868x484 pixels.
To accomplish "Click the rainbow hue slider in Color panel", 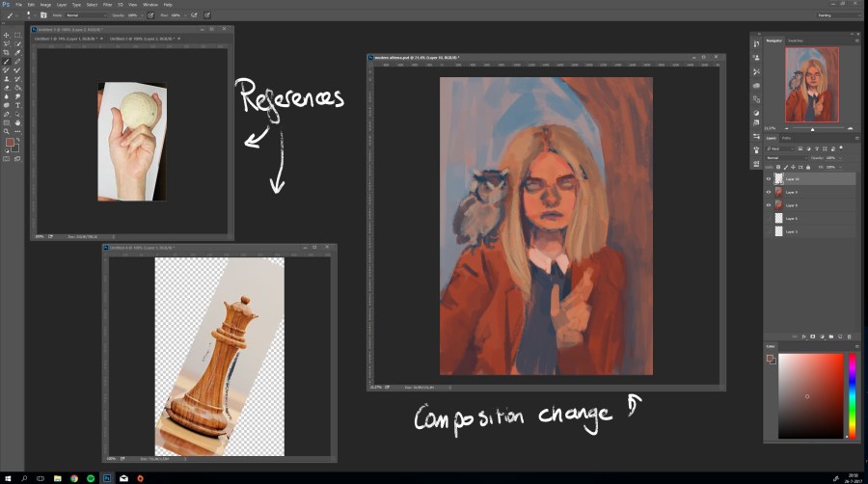I will pos(852,395).
